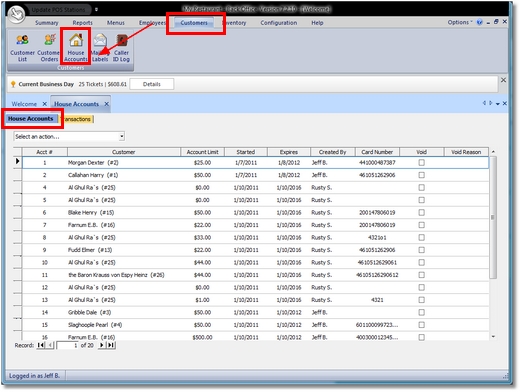Go to last record navigation arrow
The height and width of the screenshot is (392, 520).
[111, 345]
